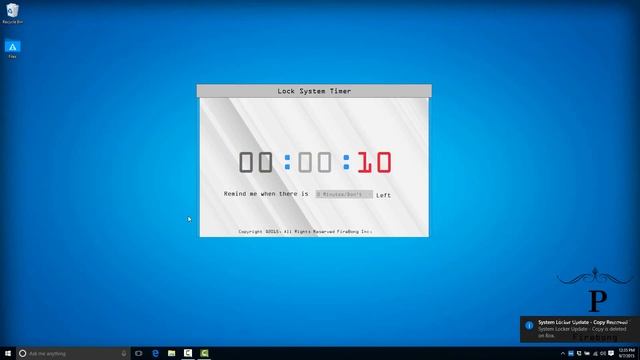Click notification text 'Copy is deleted'
Screen dimensions: 640x360
click(x=608, y=329)
